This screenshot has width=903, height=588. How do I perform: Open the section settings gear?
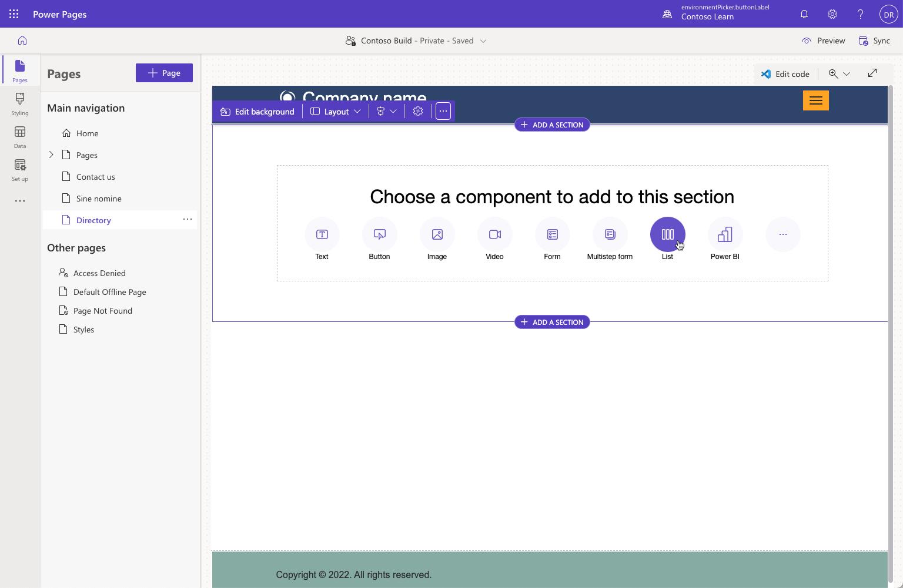[x=417, y=110]
